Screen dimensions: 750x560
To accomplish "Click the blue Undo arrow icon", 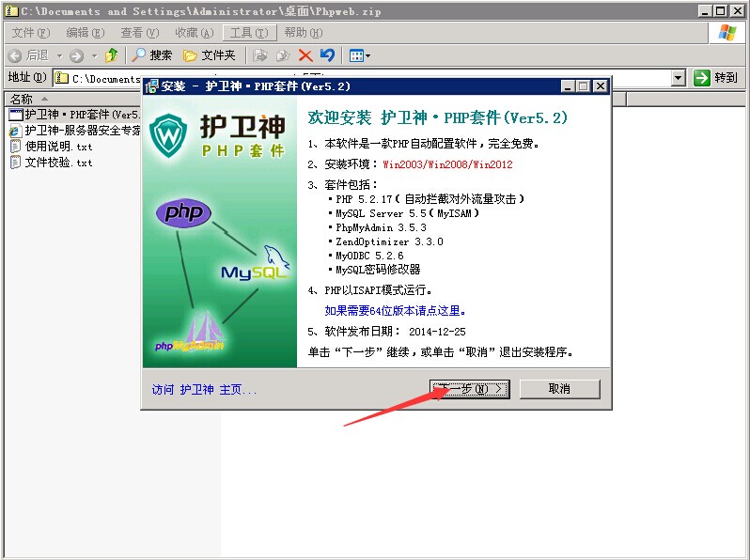I will coord(328,55).
